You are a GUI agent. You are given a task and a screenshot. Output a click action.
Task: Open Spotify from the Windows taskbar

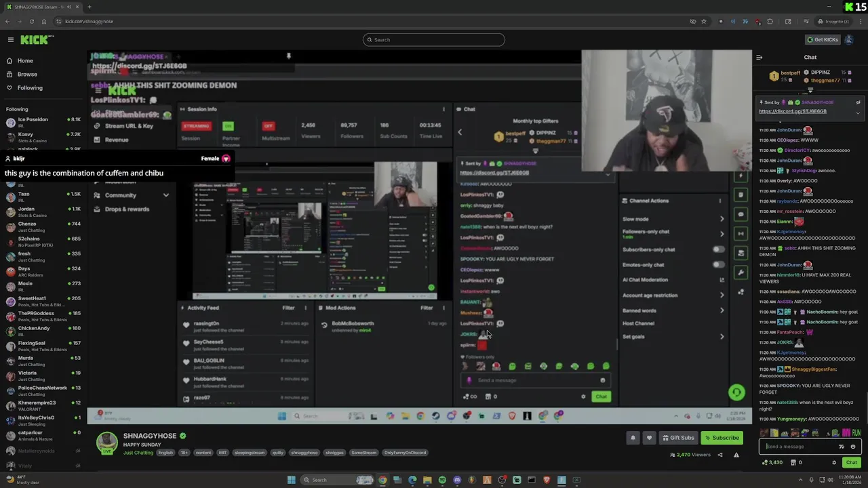click(442, 480)
